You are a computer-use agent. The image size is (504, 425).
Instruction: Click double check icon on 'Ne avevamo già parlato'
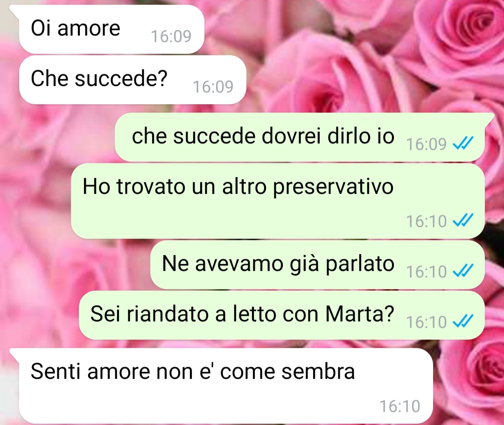(463, 271)
